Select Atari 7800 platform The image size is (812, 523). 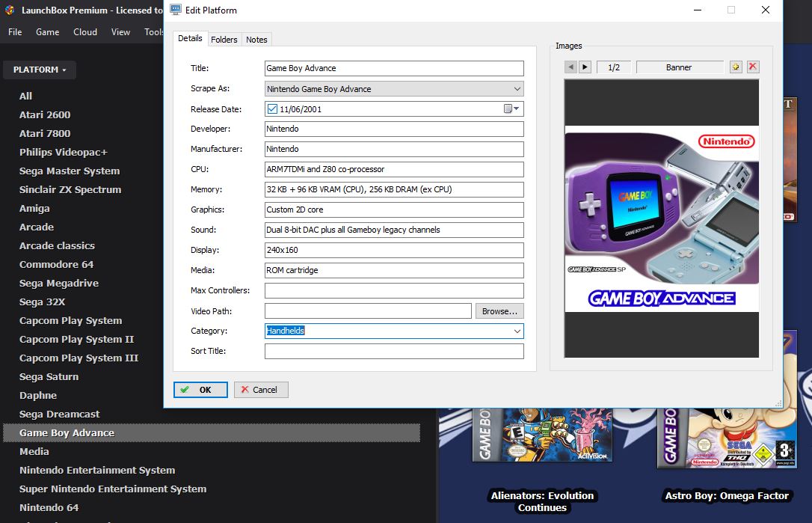45,133
